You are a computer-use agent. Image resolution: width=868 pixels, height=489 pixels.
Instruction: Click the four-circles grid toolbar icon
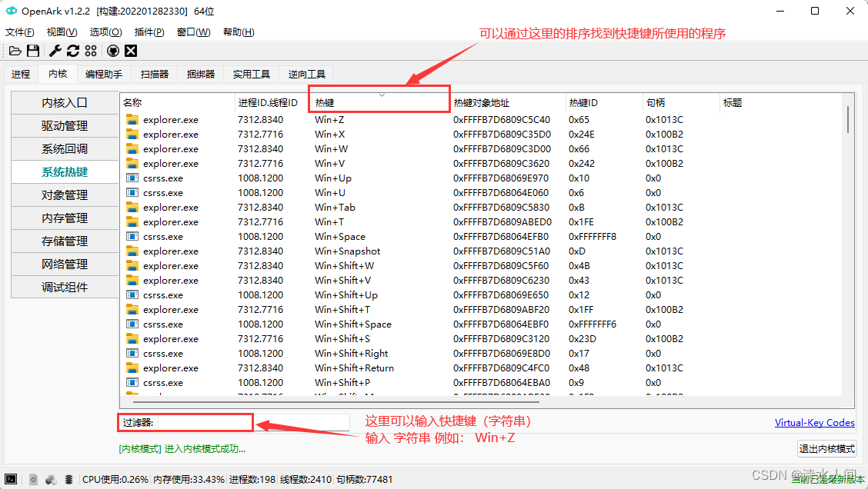91,51
